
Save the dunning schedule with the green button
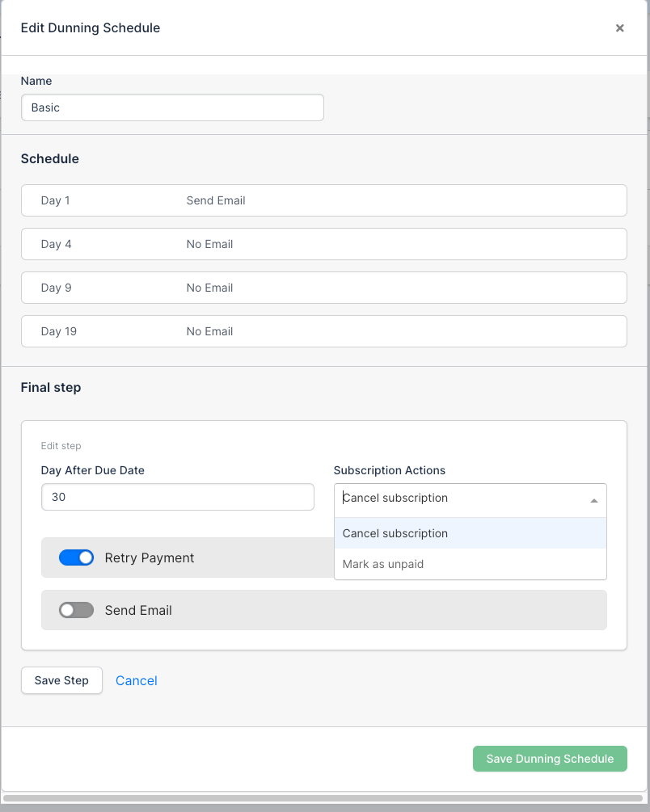click(x=550, y=759)
